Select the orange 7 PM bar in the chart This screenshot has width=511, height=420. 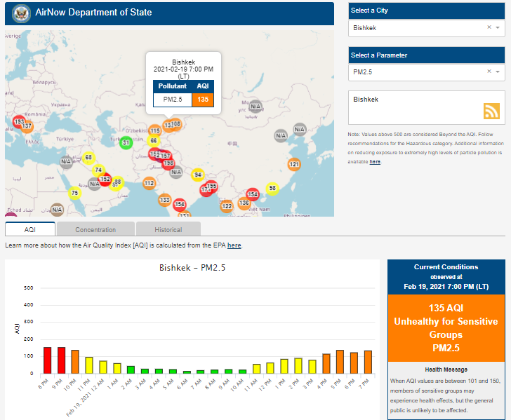click(x=367, y=362)
